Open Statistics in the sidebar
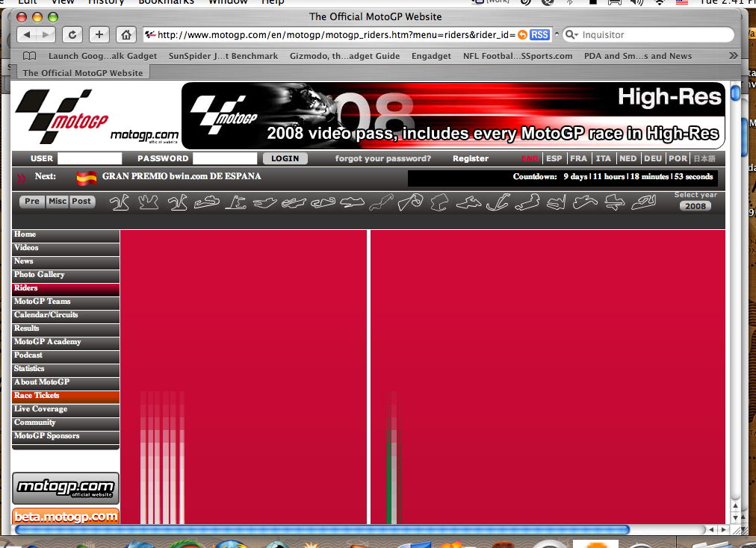 (66, 370)
